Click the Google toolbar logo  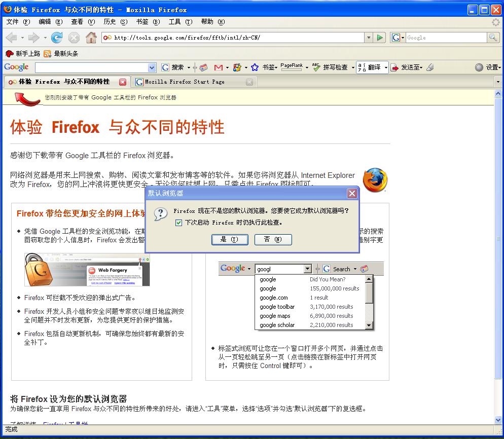(16, 67)
